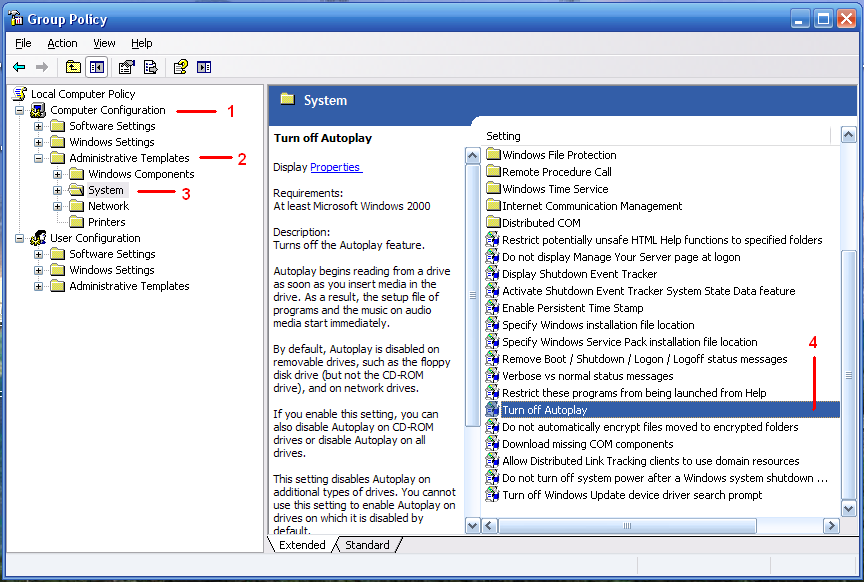Open Properties from the toolbar icon
Screen dimensions: 864x582
click(x=126, y=67)
